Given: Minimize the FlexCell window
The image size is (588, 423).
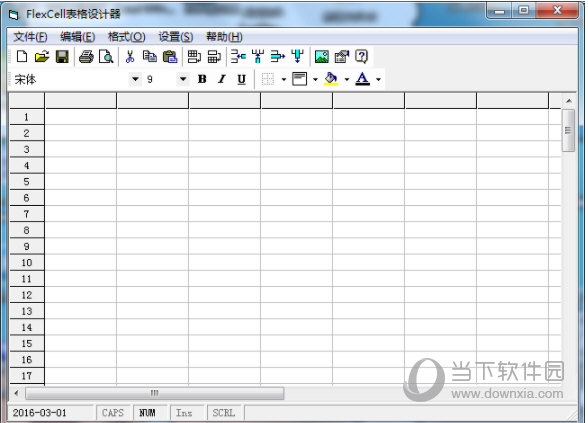Looking at the screenshot, I should click(499, 10).
